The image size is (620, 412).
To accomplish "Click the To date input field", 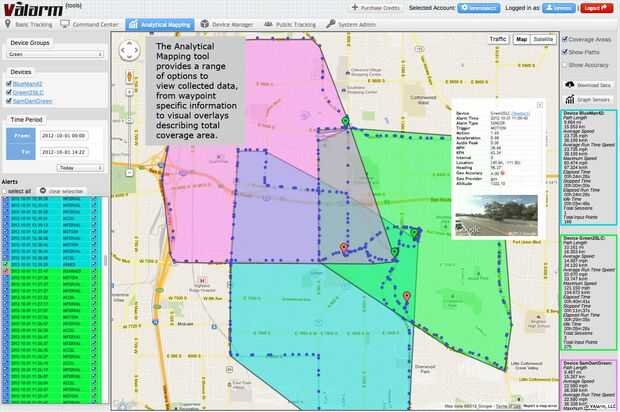I will click(64, 152).
